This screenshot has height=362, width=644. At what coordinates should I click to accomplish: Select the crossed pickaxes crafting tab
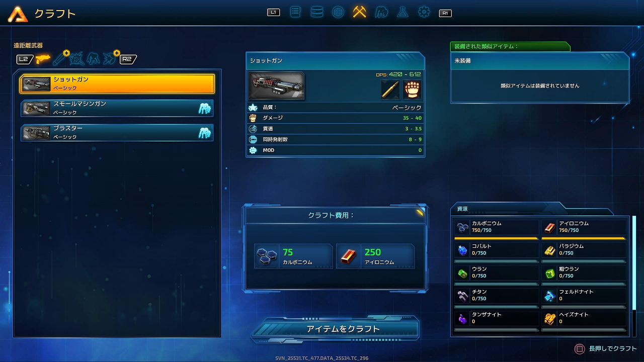click(x=359, y=12)
